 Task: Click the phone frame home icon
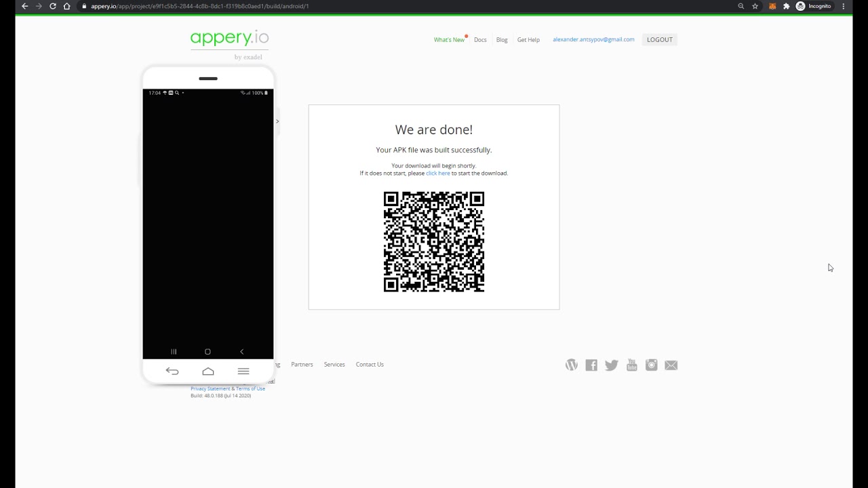coord(208,371)
